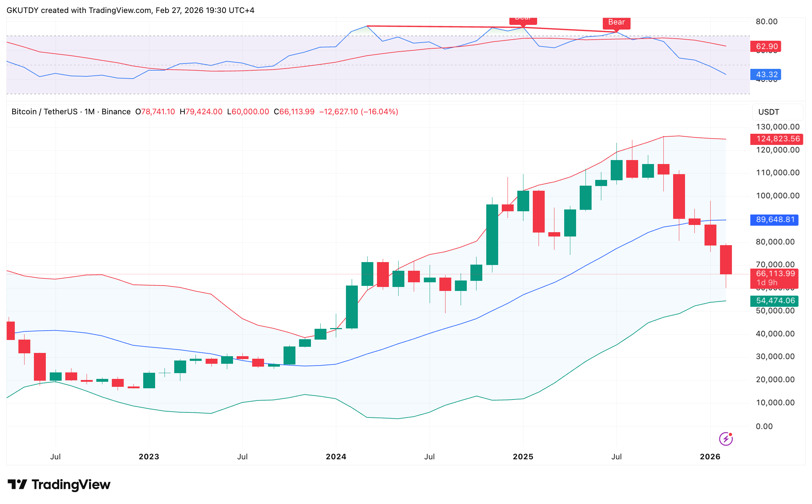This screenshot has width=812, height=504.
Task: Click the 0.00 price scale label
Action: (x=764, y=426)
